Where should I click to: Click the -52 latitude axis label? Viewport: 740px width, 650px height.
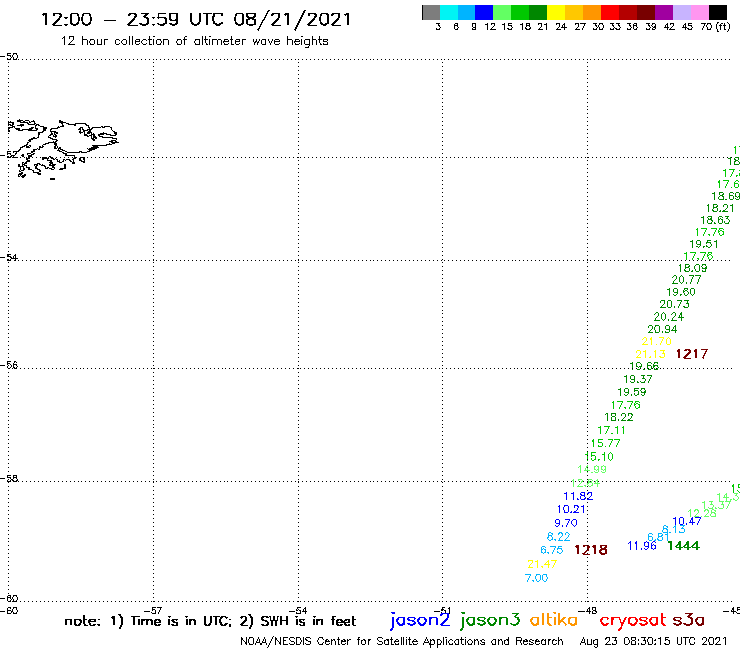[x=9, y=155]
